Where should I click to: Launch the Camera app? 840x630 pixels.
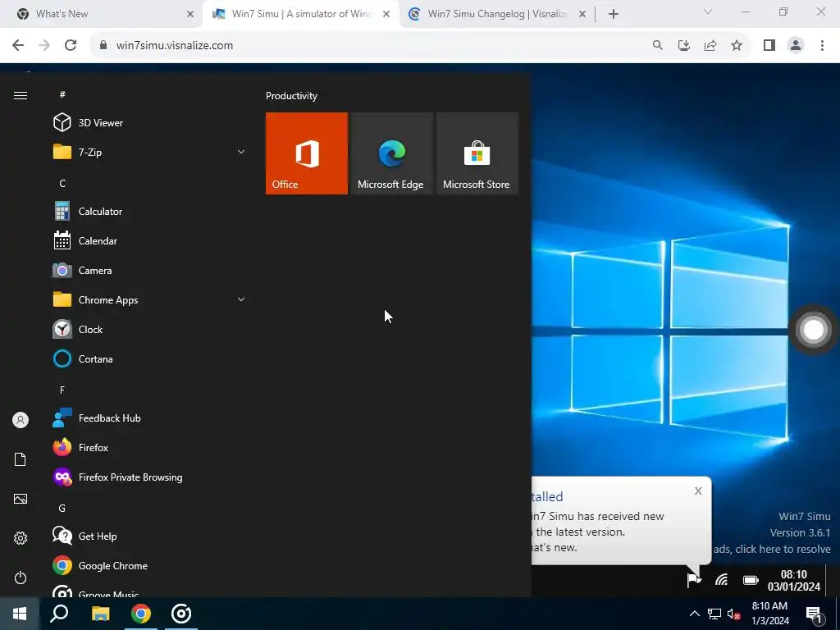click(95, 271)
